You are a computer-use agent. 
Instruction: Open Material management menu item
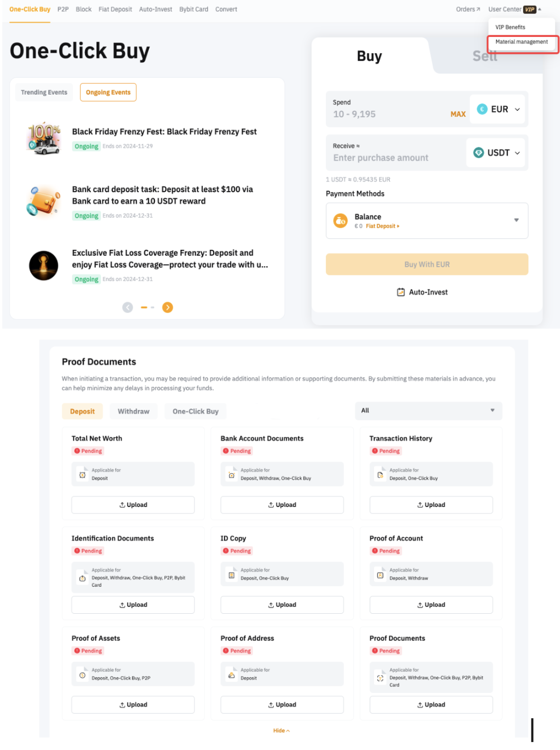pyautogui.click(x=521, y=42)
